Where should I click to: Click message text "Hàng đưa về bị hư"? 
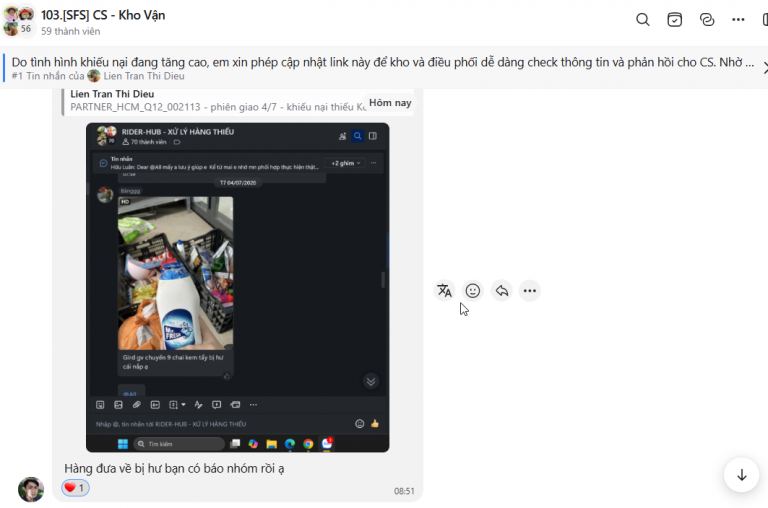point(111,468)
